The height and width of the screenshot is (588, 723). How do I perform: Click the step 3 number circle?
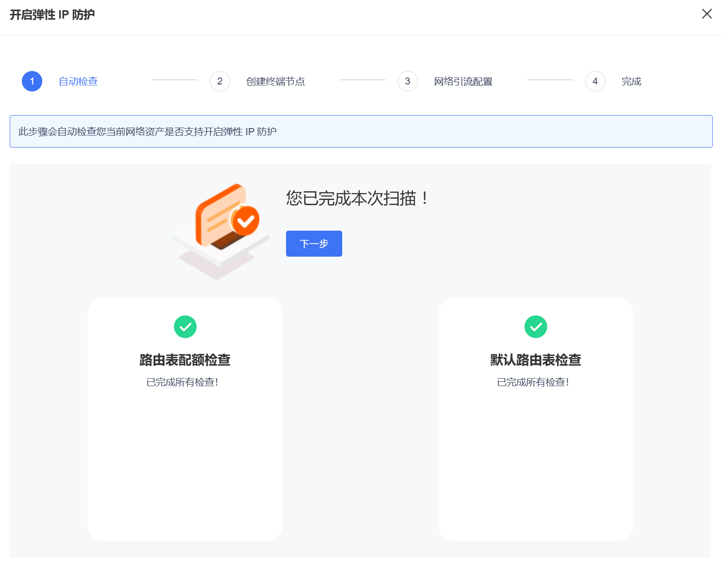[x=407, y=81]
